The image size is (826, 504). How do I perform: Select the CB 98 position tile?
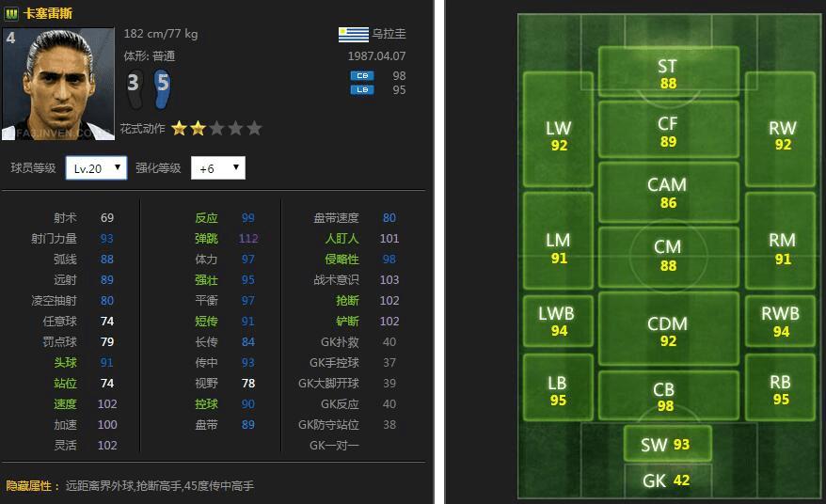click(668, 397)
